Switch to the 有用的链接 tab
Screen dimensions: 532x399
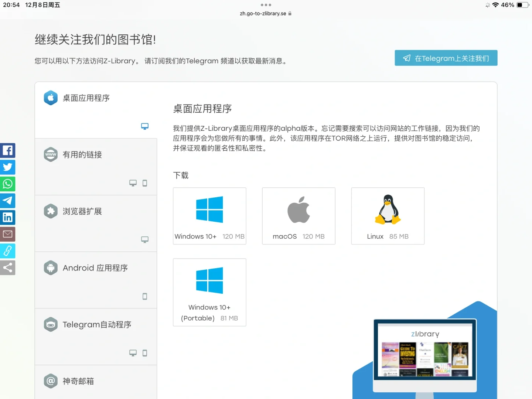96,167
